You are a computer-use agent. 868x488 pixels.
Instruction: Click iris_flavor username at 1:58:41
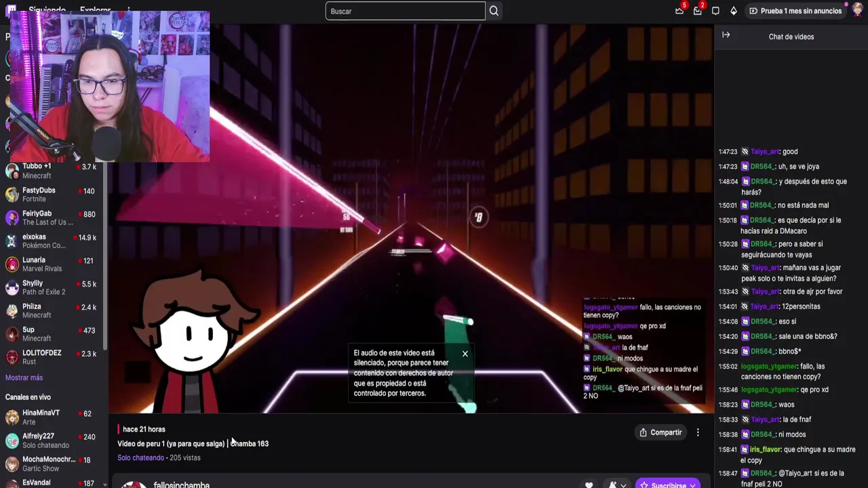765,449
